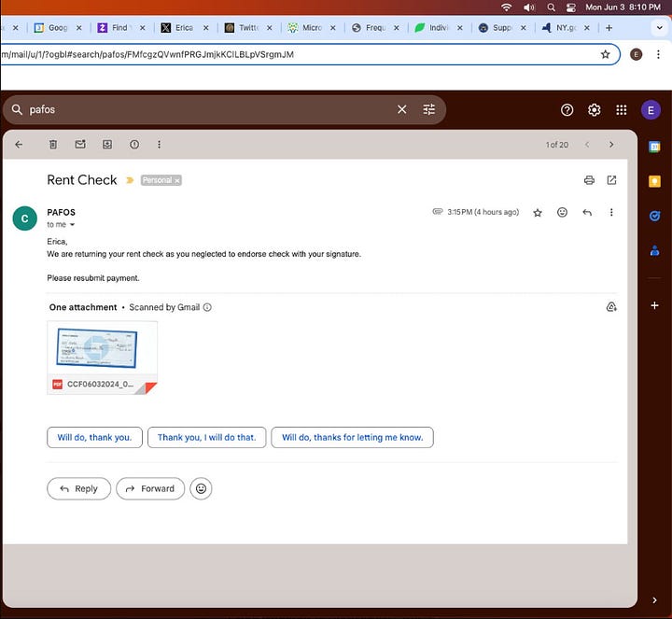Delete this email with trash icon
This screenshot has width=672, height=619.
[x=53, y=145]
